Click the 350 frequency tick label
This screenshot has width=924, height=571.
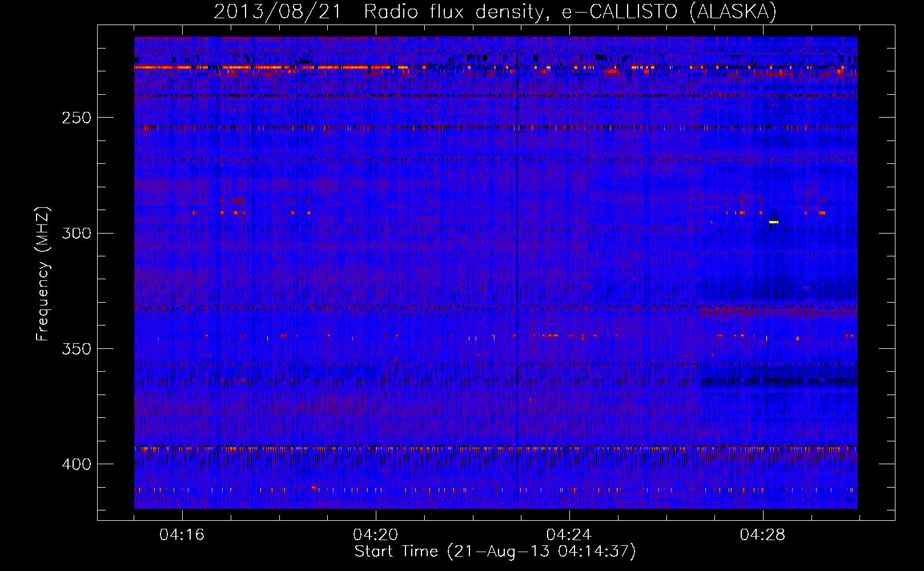(x=77, y=349)
